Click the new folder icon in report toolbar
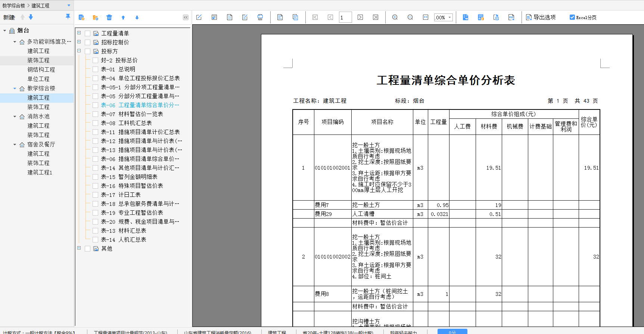The height and width of the screenshot is (334, 644). (95, 18)
